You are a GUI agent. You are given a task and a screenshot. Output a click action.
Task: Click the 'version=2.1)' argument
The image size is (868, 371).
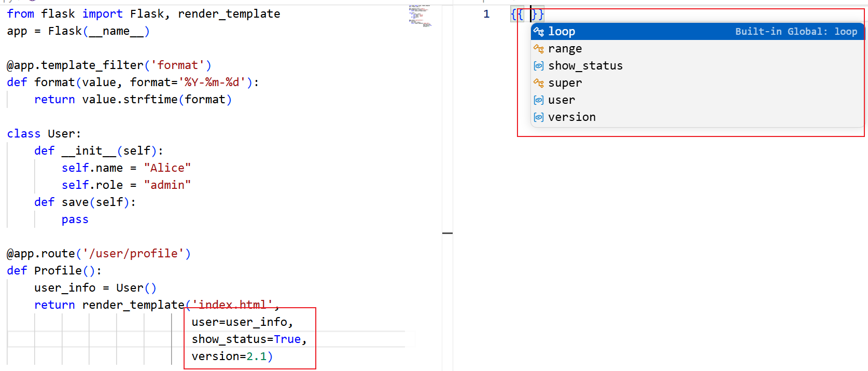coord(232,356)
